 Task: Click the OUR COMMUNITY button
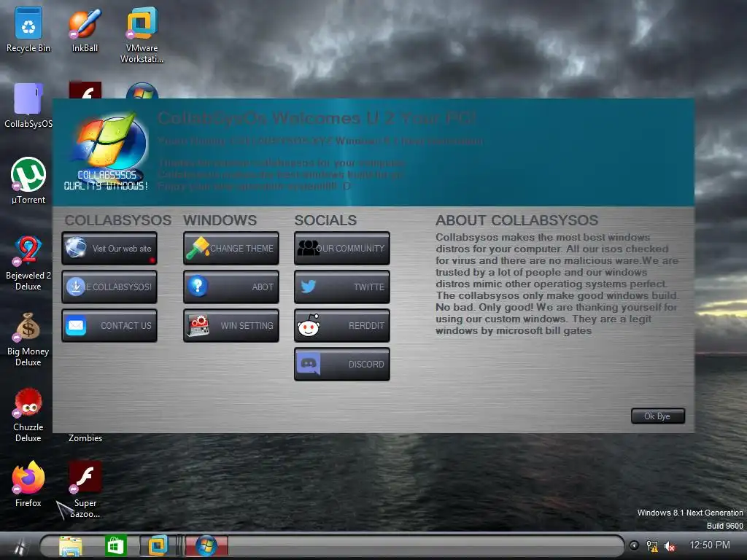pyautogui.click(x=342, y=248)
